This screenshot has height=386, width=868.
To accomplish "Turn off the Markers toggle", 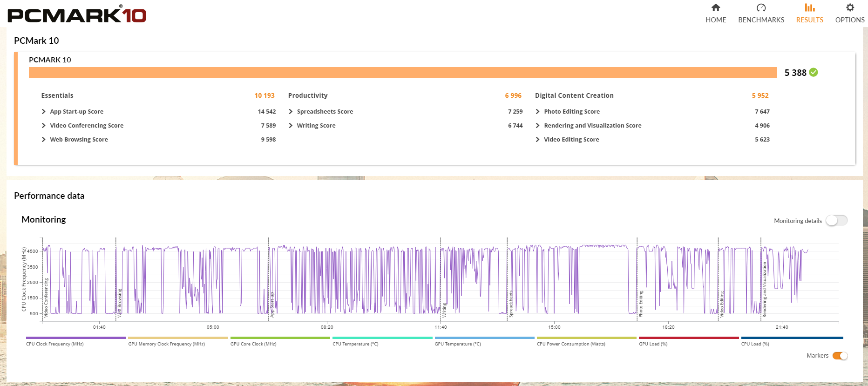I will pos(840,356).
